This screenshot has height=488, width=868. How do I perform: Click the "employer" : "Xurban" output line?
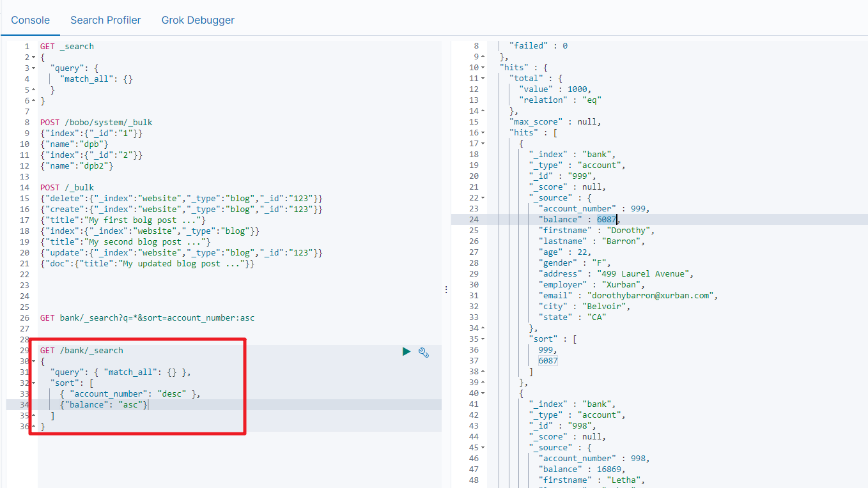[592, 285]
